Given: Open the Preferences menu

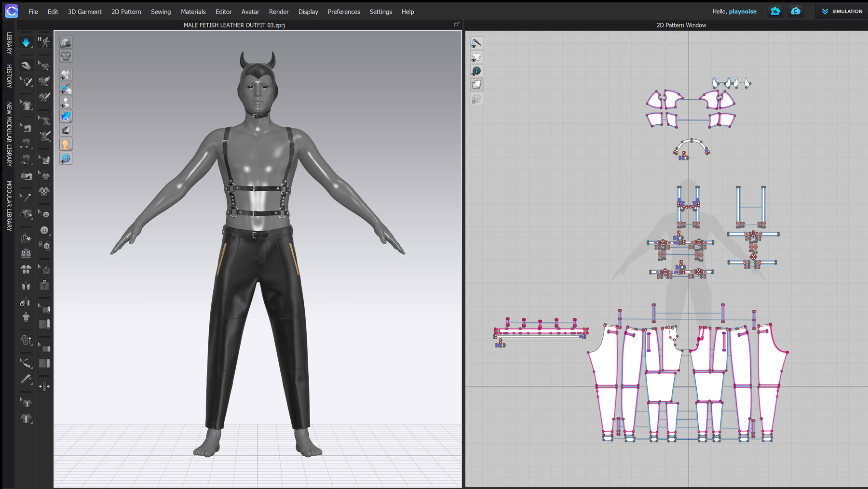Looking at the screenshot, I should click(344, 12).
